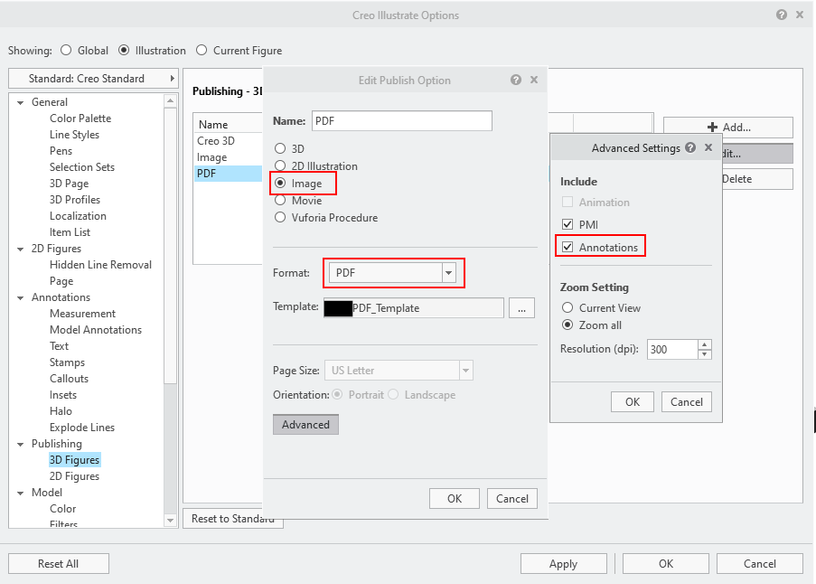This screenshot has height=584, width=816.
Task: Click the Advanced button
Action: click(x=306, y=425)
